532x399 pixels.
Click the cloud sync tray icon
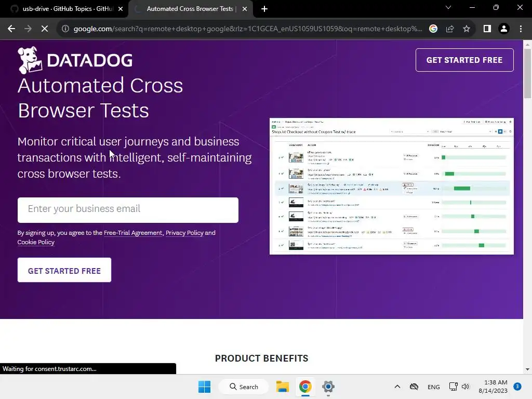[414, 387]
